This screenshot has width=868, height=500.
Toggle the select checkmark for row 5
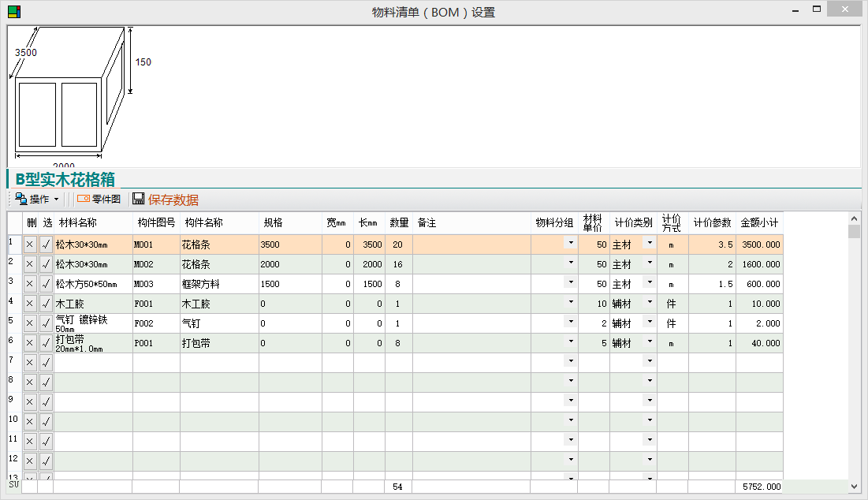pos(46,323)
